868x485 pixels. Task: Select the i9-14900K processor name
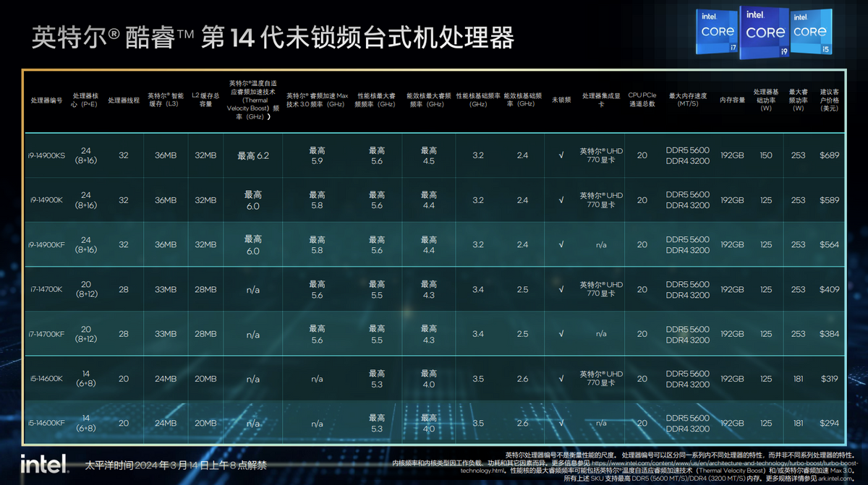[x=46, y=200]
